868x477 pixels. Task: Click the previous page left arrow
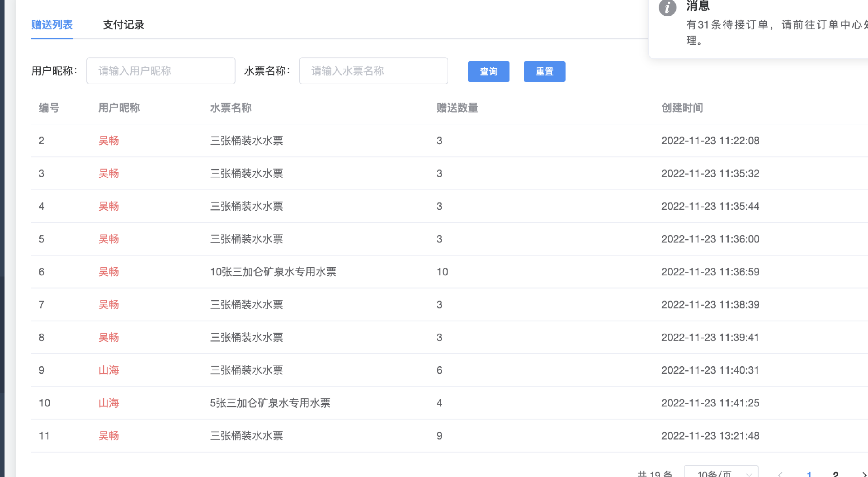pyautogui.click(x=780, y=474)
